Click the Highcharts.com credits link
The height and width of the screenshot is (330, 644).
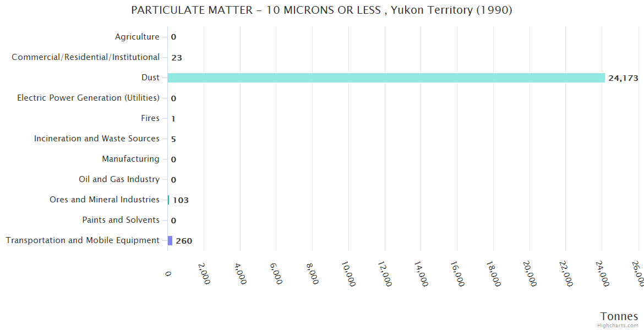click(x=618, y=325)
